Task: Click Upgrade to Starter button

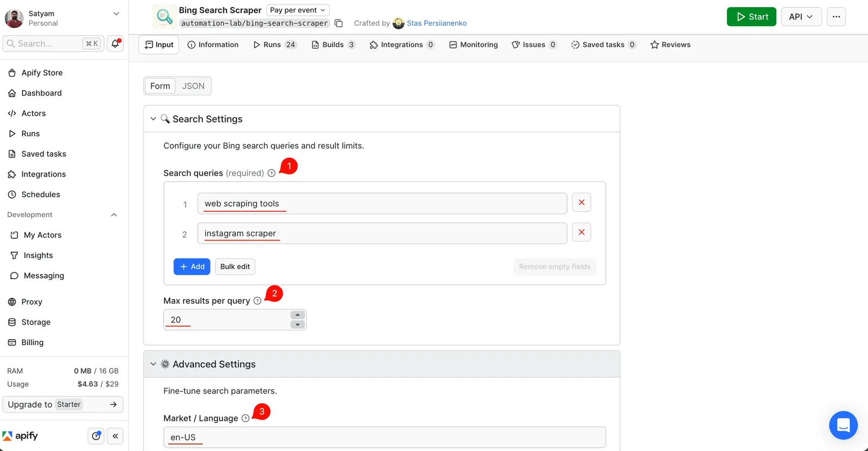Action: pyautogui.click(x=63, y=404)
